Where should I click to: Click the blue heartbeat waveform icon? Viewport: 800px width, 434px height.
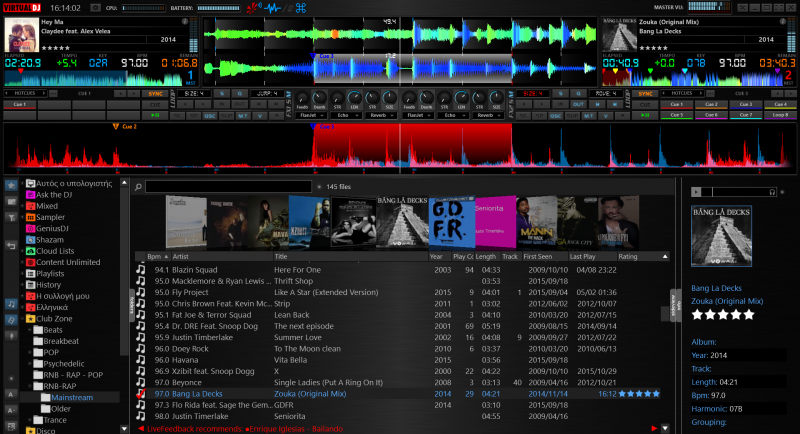pyautogui.click(x=272, y=8)
